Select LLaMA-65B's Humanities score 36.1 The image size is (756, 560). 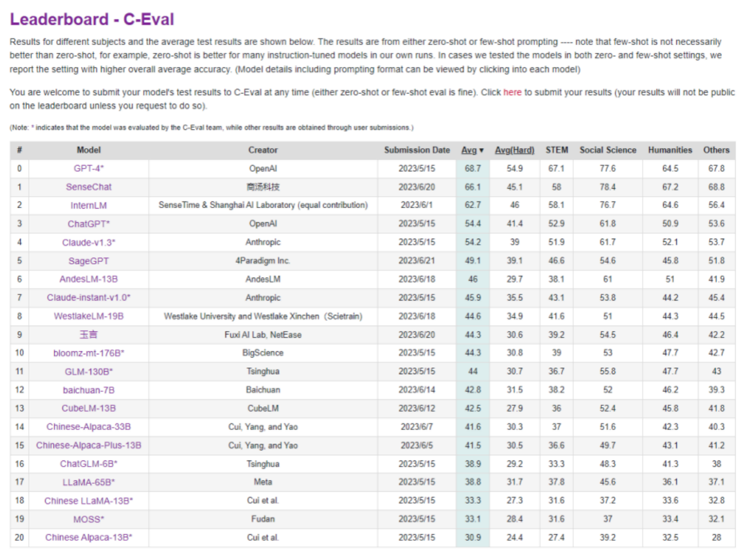tap(670, 482)
